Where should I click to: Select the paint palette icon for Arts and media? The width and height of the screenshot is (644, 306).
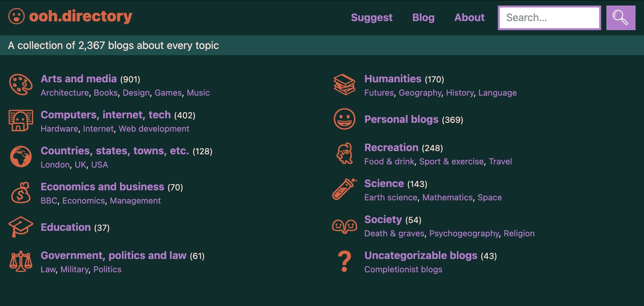[x=20, y=85]
